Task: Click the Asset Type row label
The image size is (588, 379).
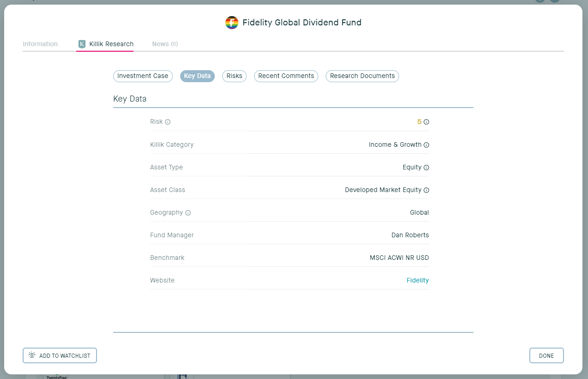Action: pyautogui.click(x=166, y=167)
